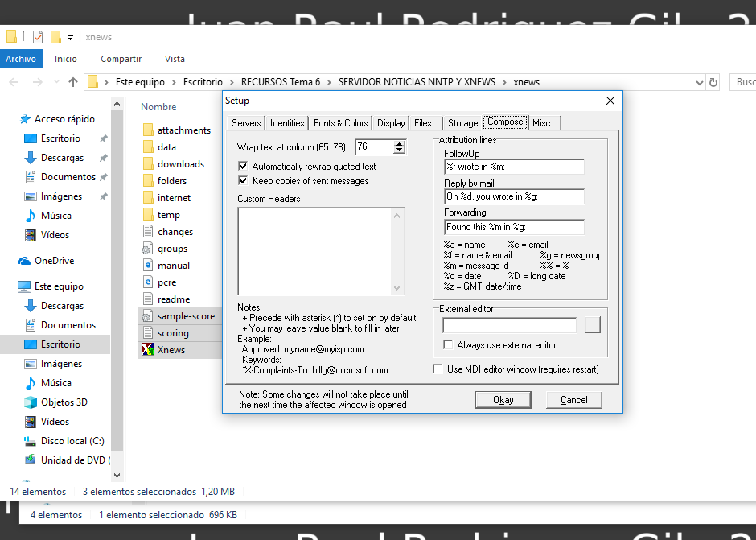
Task: Click the Okay button
Action: [x=503, y=400]
